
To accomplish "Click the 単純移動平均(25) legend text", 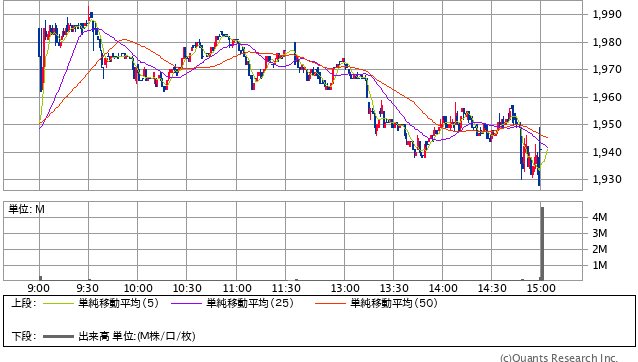I will (x=250, y=303).
